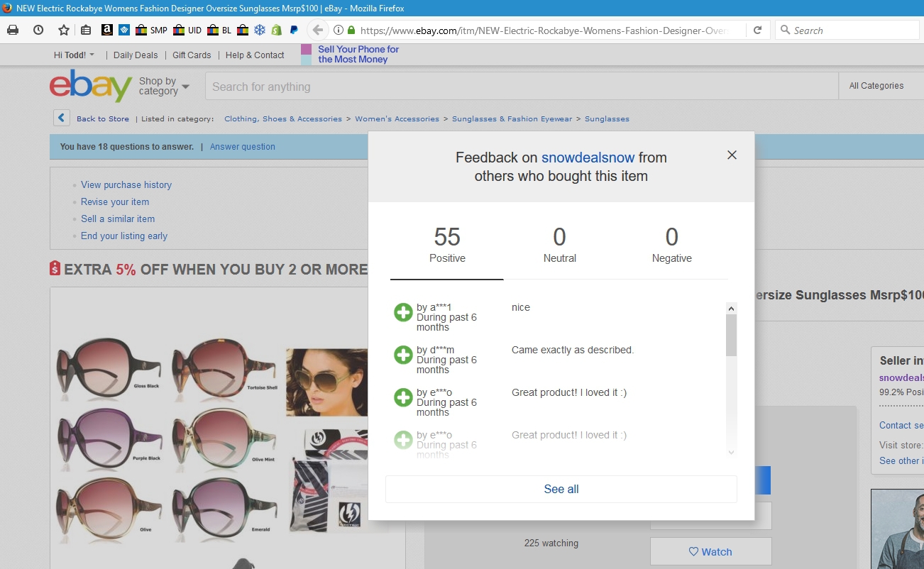Open the Sunglasses breadcrumb link
The height and width of the screenshot is (569, 924).
(607, 118)
